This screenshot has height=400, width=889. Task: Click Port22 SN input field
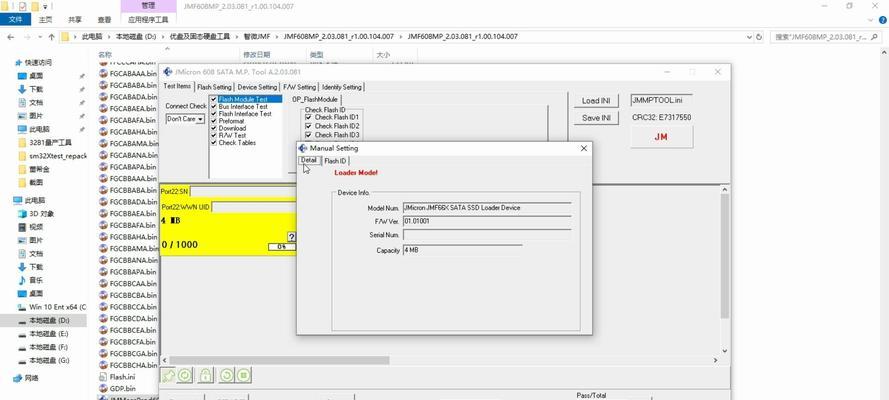(244, 192)
